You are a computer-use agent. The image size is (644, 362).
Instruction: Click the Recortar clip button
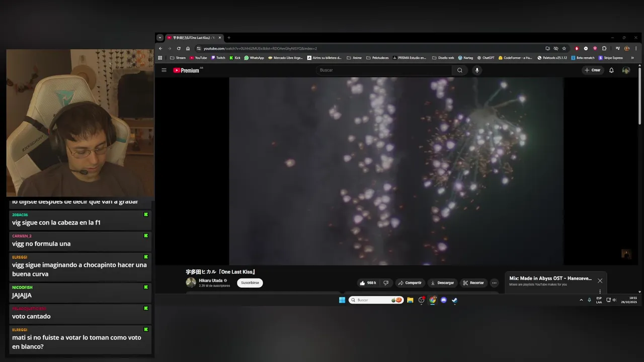(473, 283)
